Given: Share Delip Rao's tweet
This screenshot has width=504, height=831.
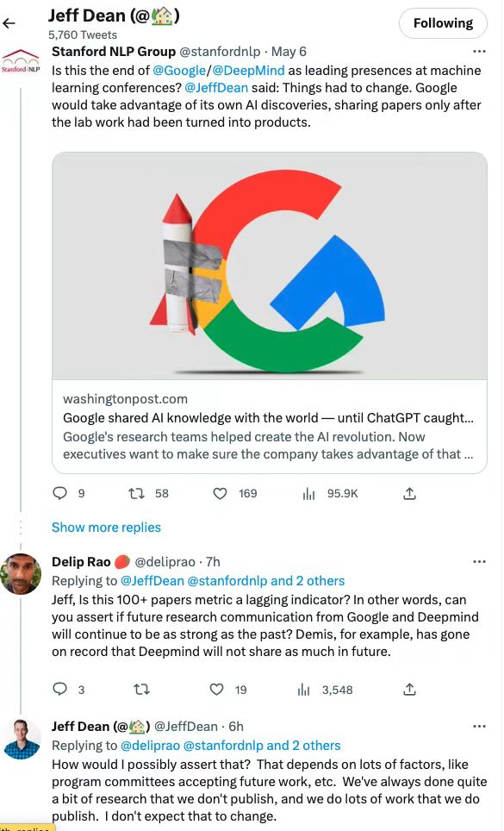Looking at the screenshot, I should click(x=409, y=689).
